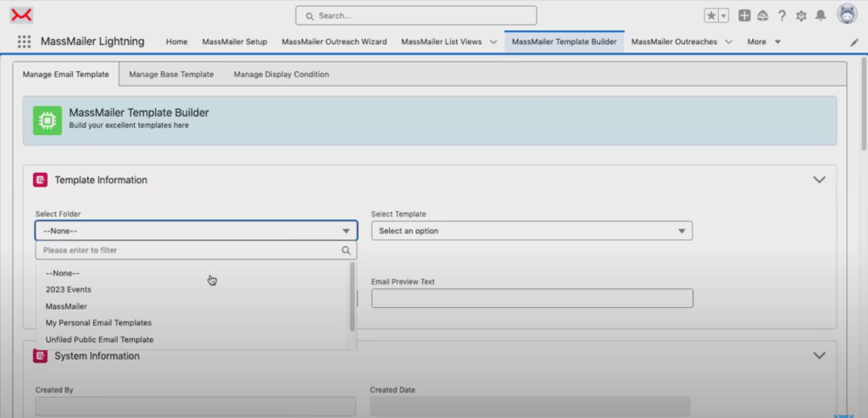868x418 pixels.
Task: Click the magnifier icon in the filter box
Action: pyautogui.click(x=346, y=250)
